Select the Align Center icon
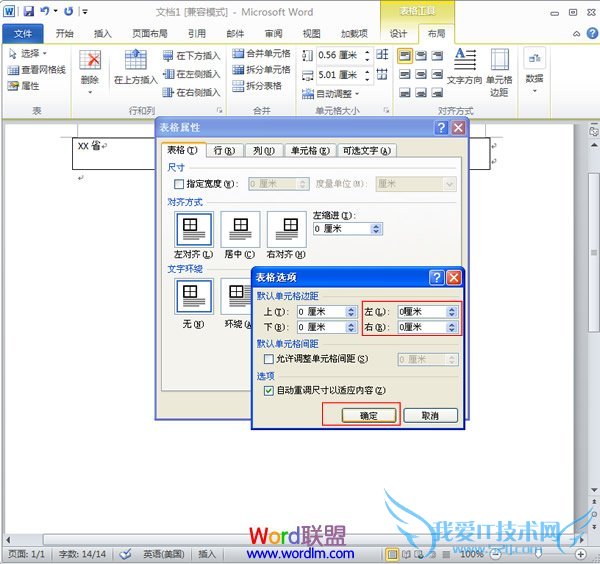The image size is (600, 564). (x=421, y=74)
